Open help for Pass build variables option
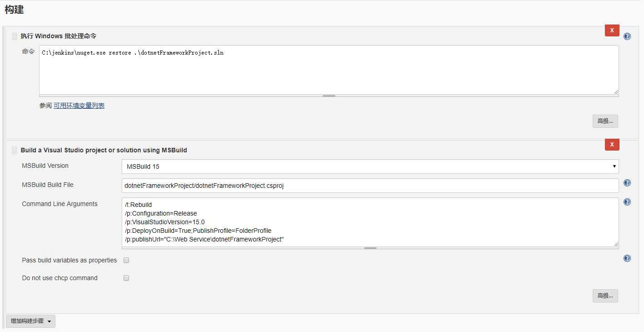 pos(627,258)
